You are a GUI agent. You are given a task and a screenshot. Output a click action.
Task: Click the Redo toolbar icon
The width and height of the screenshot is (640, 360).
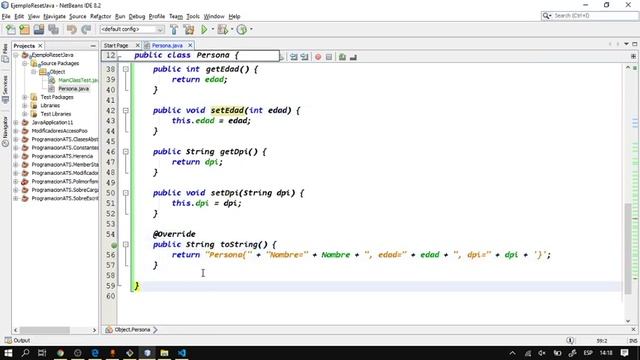point(86,29)
